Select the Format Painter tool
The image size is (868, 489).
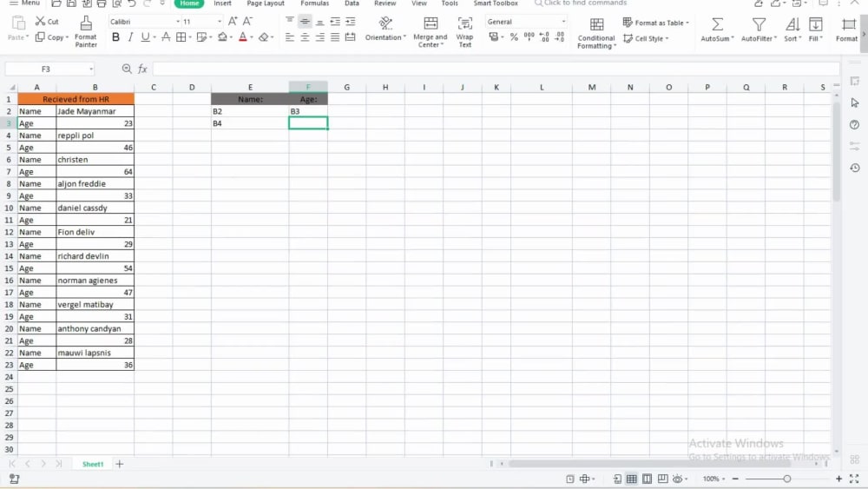pos(86,31)
